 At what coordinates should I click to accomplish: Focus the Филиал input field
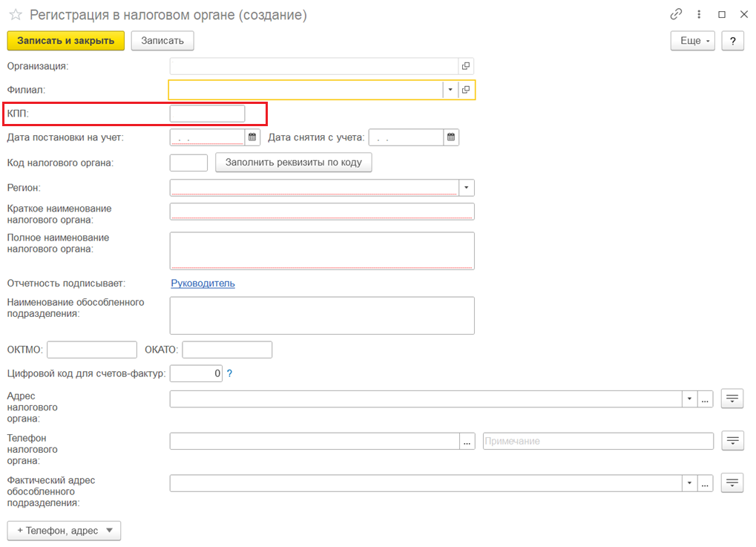306,90
